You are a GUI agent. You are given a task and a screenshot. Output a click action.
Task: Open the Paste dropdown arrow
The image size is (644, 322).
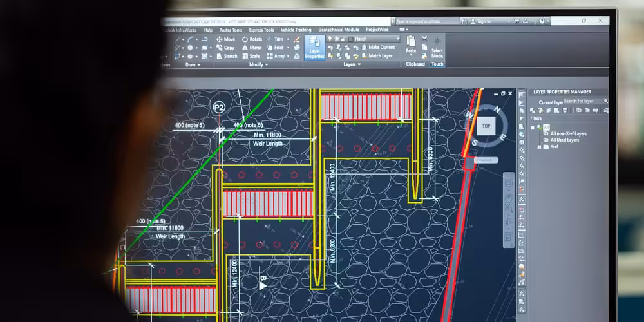411,56
